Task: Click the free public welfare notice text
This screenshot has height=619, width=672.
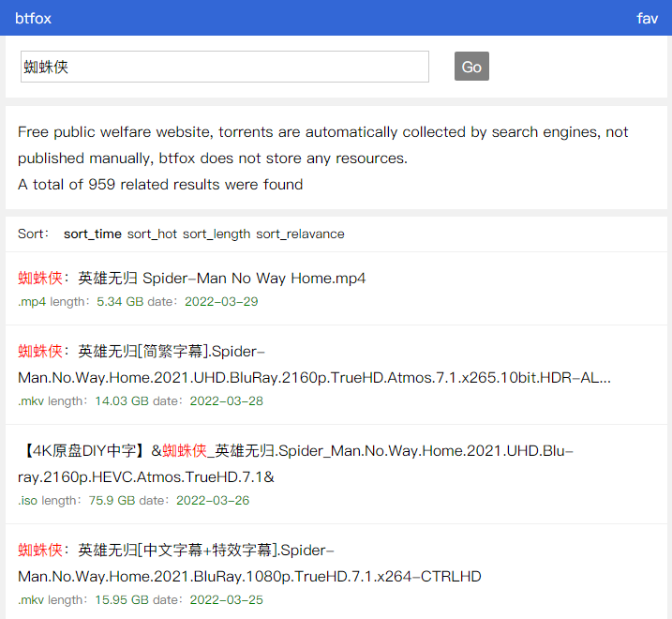Action: coord(322,145)
